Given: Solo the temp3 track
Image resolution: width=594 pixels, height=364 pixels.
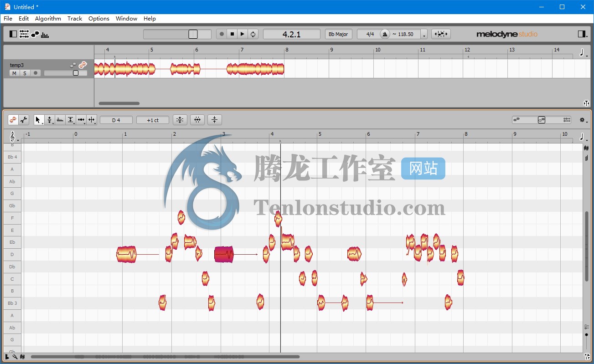Looking at the screenshot, I should tap(25, 73).
